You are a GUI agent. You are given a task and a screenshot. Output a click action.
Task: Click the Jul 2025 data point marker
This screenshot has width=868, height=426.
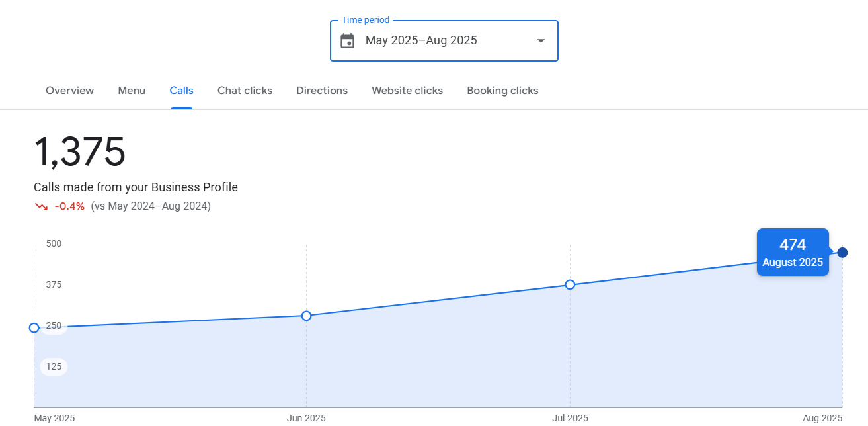570,284
